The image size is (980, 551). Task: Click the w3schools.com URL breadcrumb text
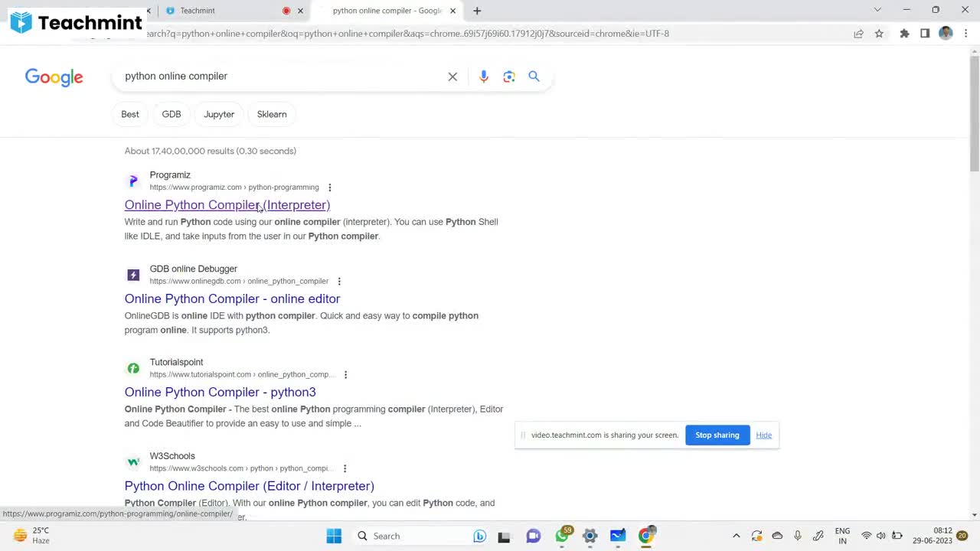pyautogui.click(x=241, y=468)
